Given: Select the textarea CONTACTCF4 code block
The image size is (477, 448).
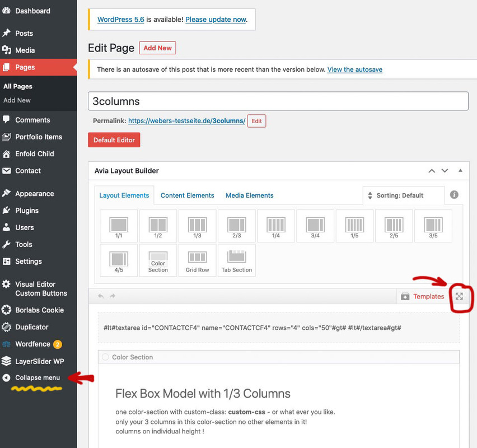Looking at the screenshot, I should 278,328.
